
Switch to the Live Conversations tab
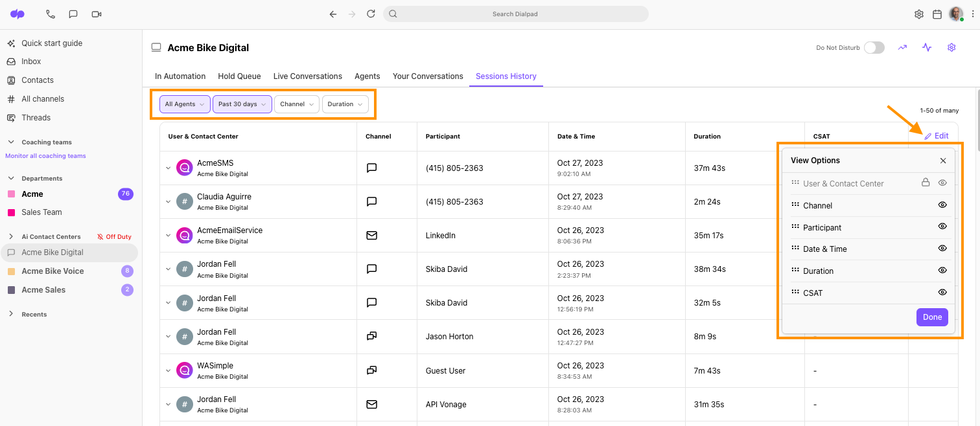coord(308,76)
